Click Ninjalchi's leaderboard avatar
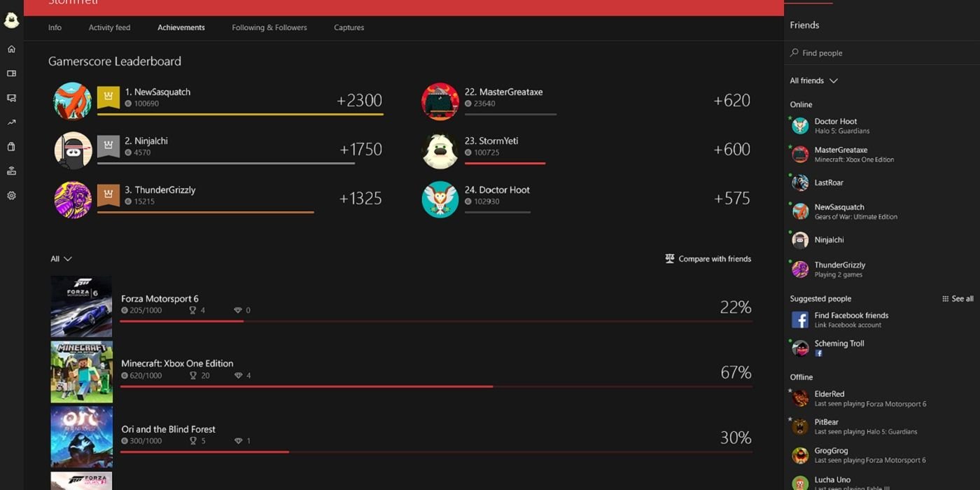The width and height of the screenshot is (980, 490). [73, 150]
